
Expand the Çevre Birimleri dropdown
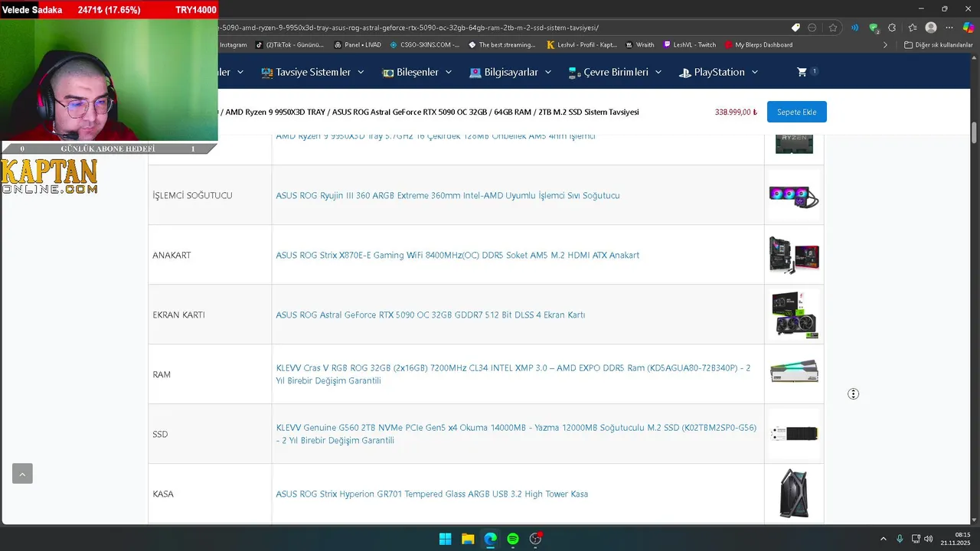pos(658,73)
